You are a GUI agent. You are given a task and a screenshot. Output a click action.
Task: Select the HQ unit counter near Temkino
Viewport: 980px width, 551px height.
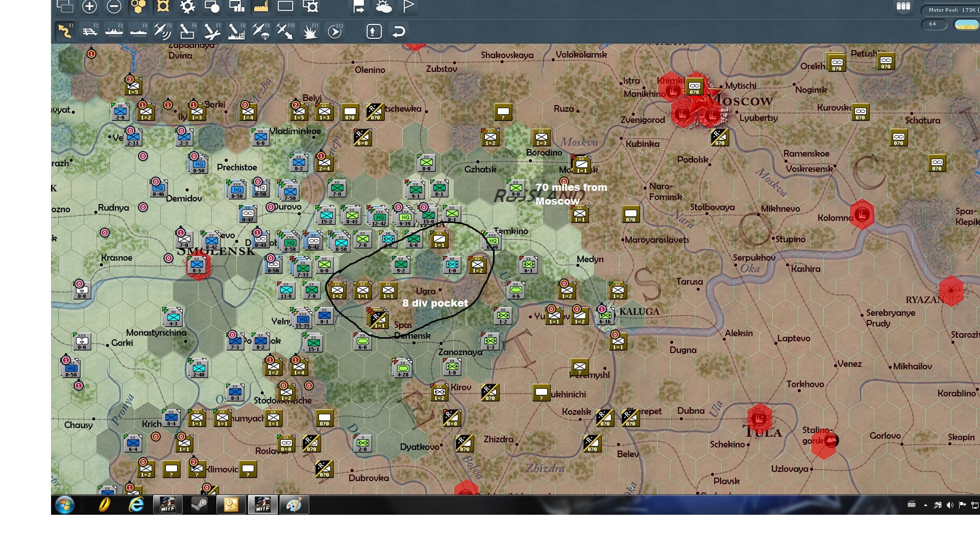tap(492, 241)
